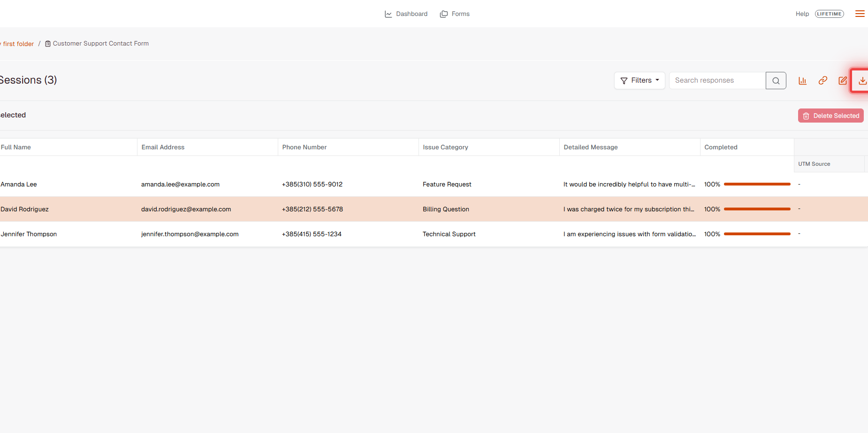Click the first folder breadcrumb link
Image resolution: width=868 pixels, height=433 pixels.
[x=17, y=43]
